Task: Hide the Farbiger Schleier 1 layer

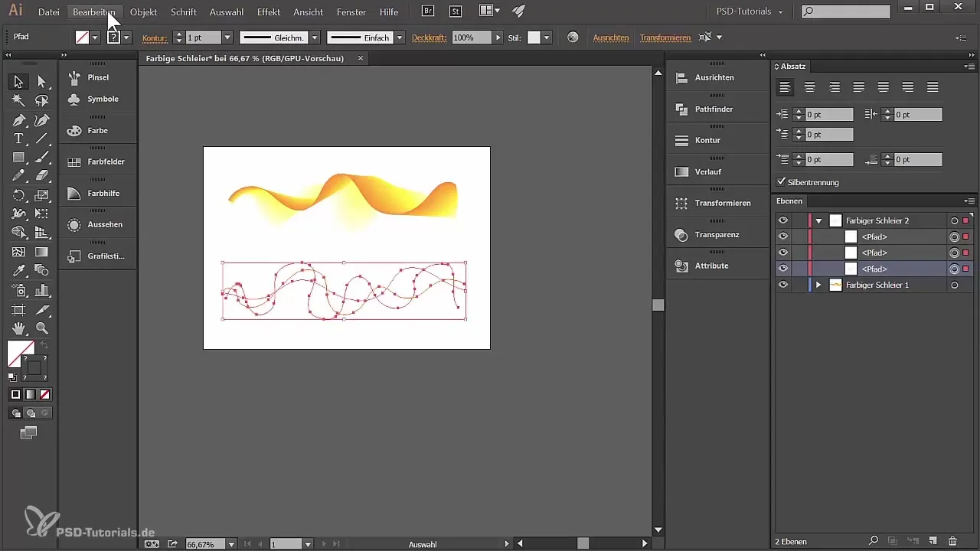Action: click(782, 285)
